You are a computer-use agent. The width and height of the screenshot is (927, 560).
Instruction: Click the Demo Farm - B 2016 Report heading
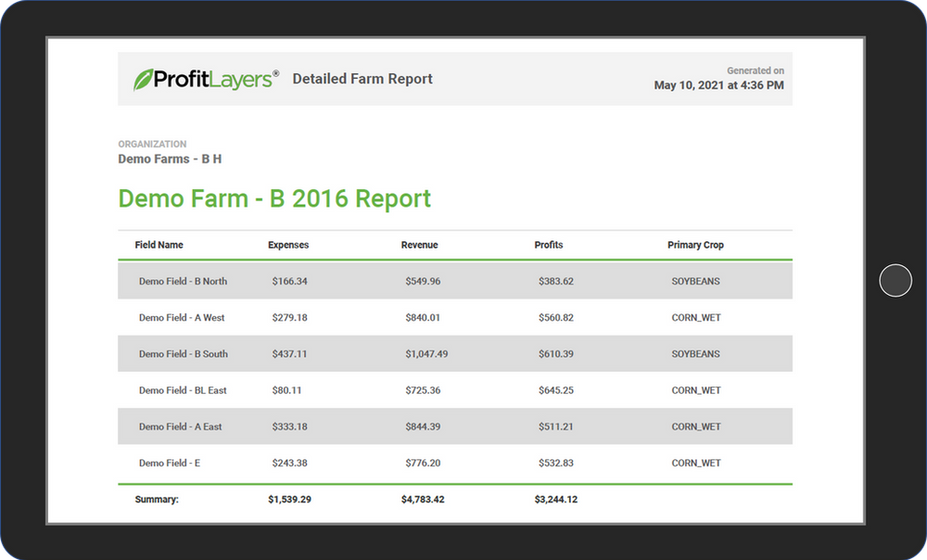[273, 198]
